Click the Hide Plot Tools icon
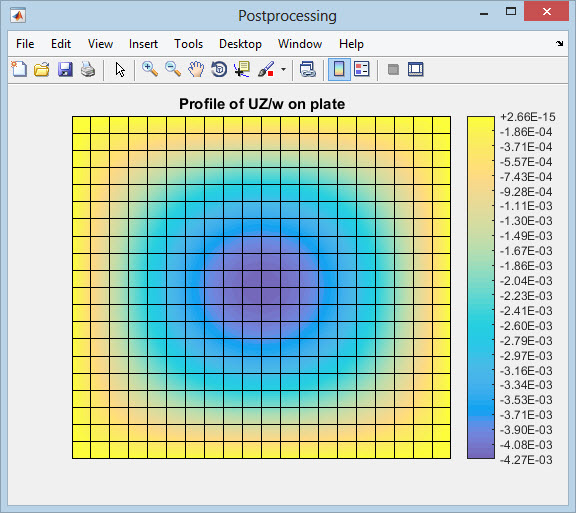The image size is (576, 513). [x=393, y=69]
